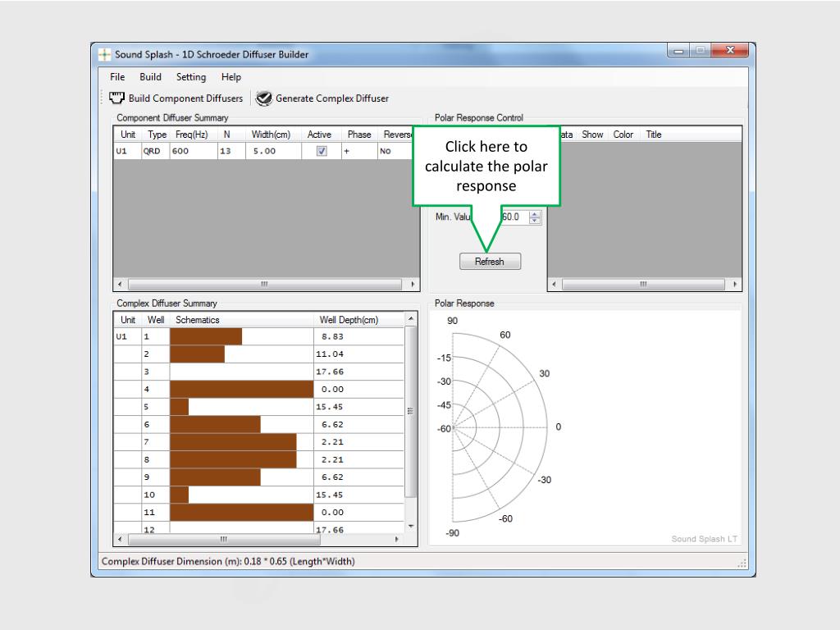Click the Complex Diffuser Summary horizontal scroll left arrow
The image size is (840, 630).
[x=120, y=540]
